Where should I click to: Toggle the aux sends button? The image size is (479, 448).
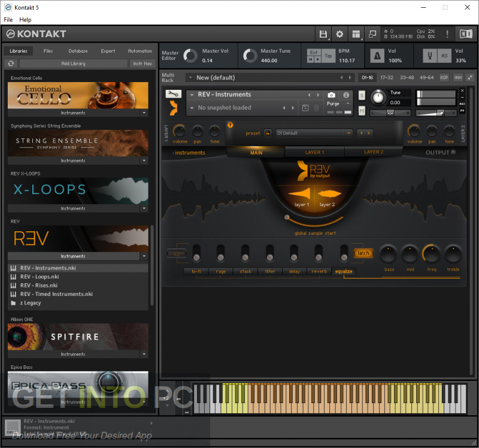click(x=458, y=78)
